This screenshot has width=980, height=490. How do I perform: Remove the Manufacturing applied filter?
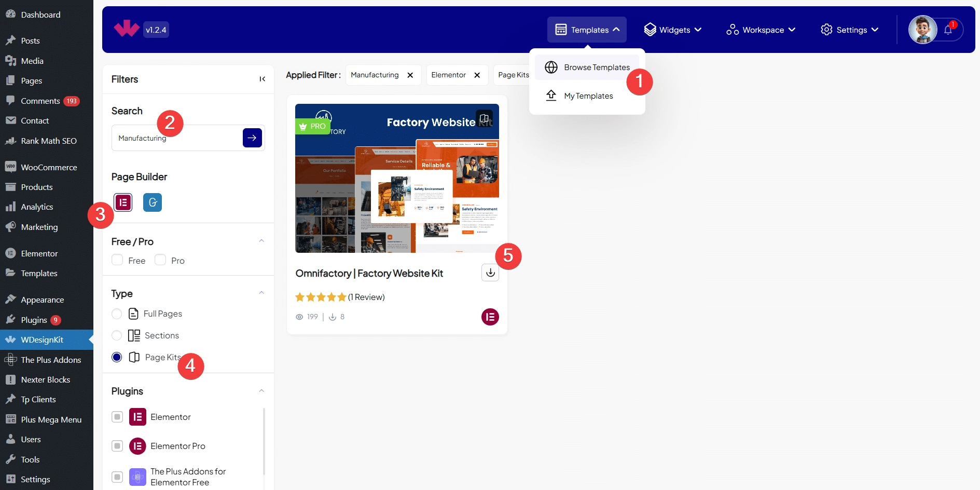pos(410,75)
